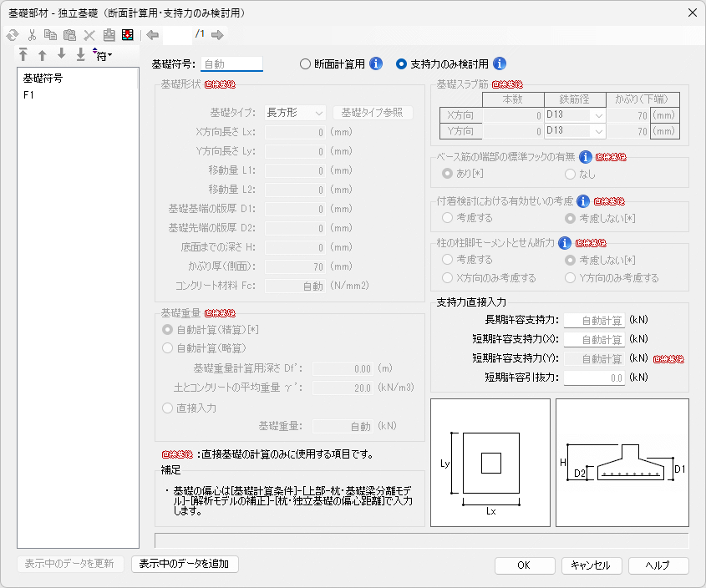Choose the 直接入力 foundation weight option
The height and width of the screenshot is (588, 706).
tap(168, 407)
